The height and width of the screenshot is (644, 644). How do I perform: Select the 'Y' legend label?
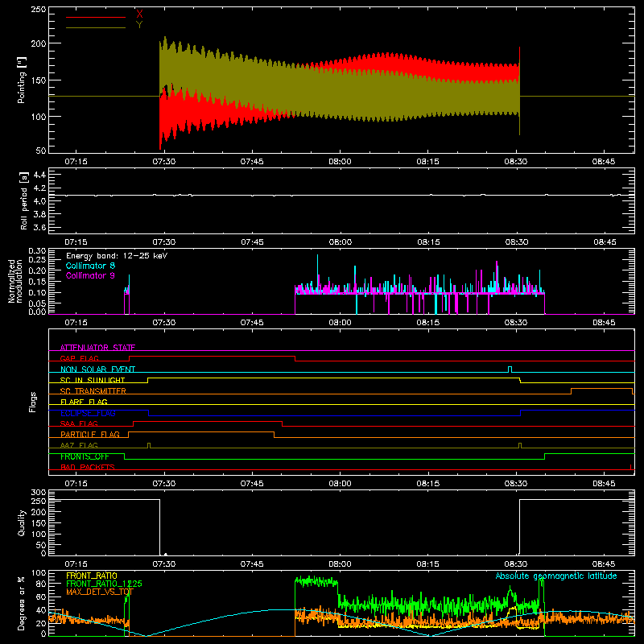pyautogui.click(x=139, y=25)
